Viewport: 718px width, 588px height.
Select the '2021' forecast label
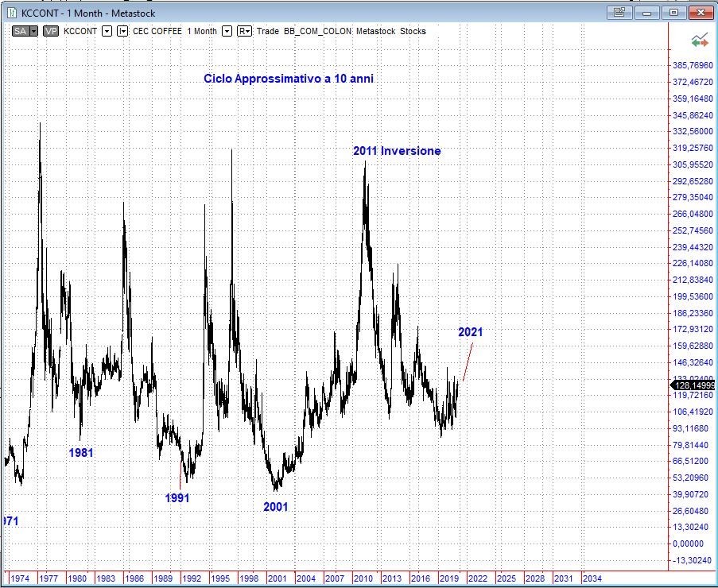coord(470,332)
